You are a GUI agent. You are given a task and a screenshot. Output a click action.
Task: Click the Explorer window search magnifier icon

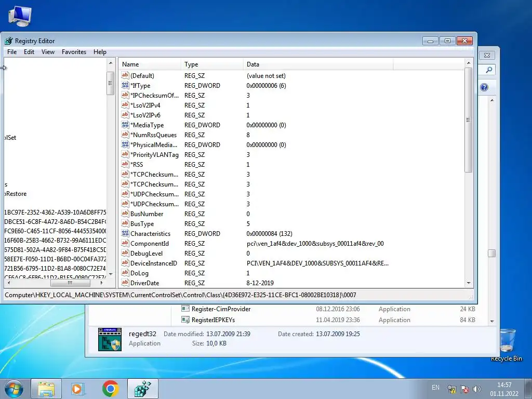489,70
